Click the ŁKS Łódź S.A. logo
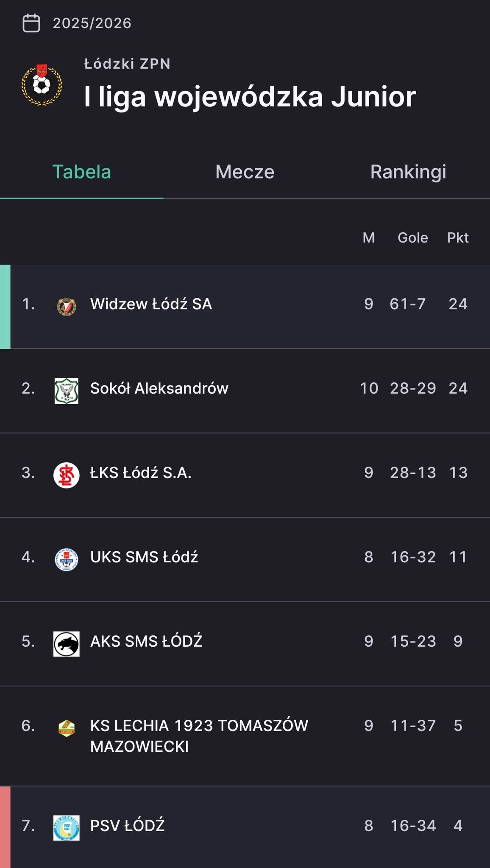This screenshot has height=868, width=490. click(67, 475)
